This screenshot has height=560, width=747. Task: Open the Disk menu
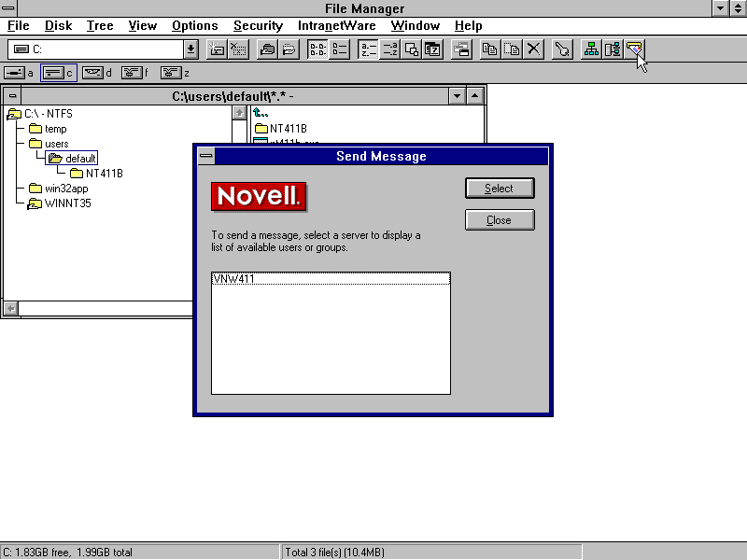[x=58, y=26]
